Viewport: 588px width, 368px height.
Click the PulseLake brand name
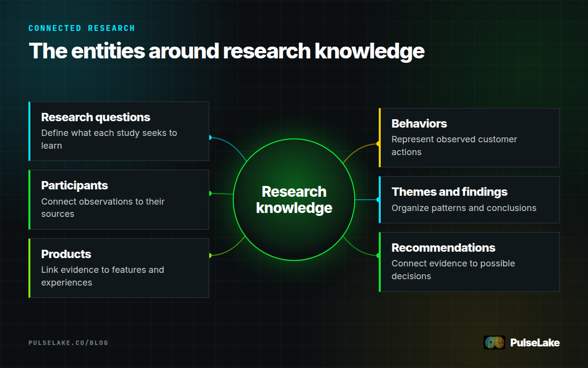coord(535,342)
